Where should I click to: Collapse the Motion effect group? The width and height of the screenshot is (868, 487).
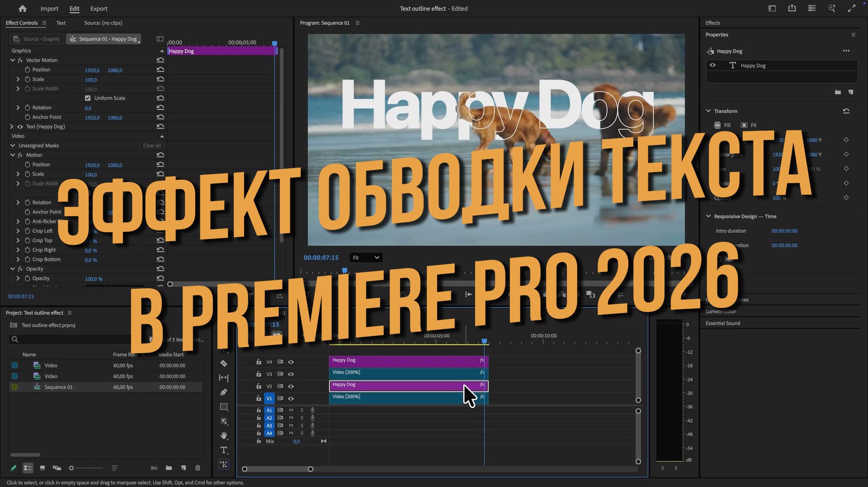13,155
